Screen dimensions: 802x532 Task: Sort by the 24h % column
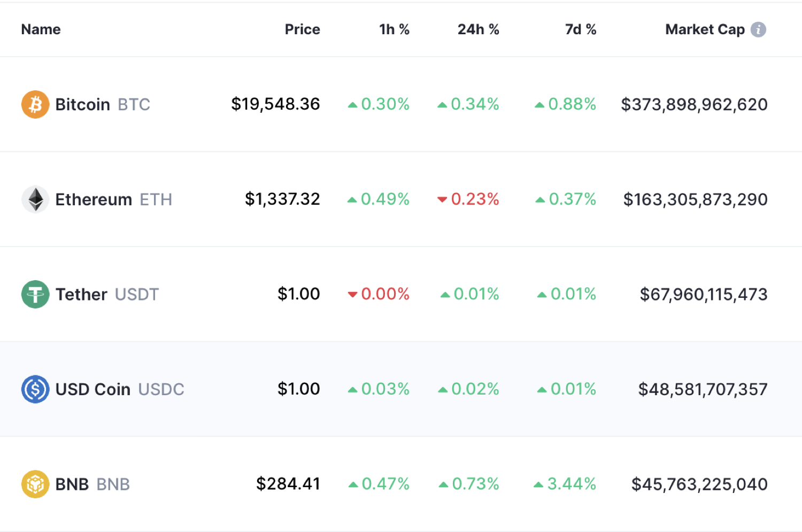(x=478, y=29)
